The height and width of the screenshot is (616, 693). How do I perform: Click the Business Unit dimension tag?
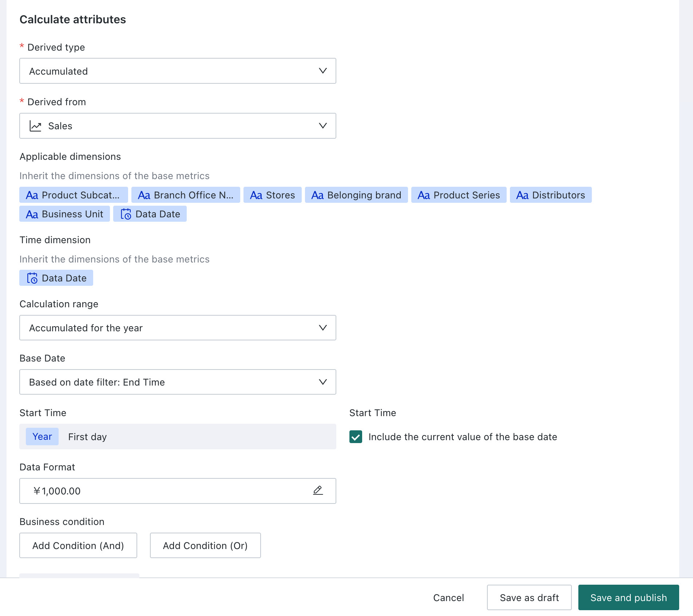pos(64,214)
